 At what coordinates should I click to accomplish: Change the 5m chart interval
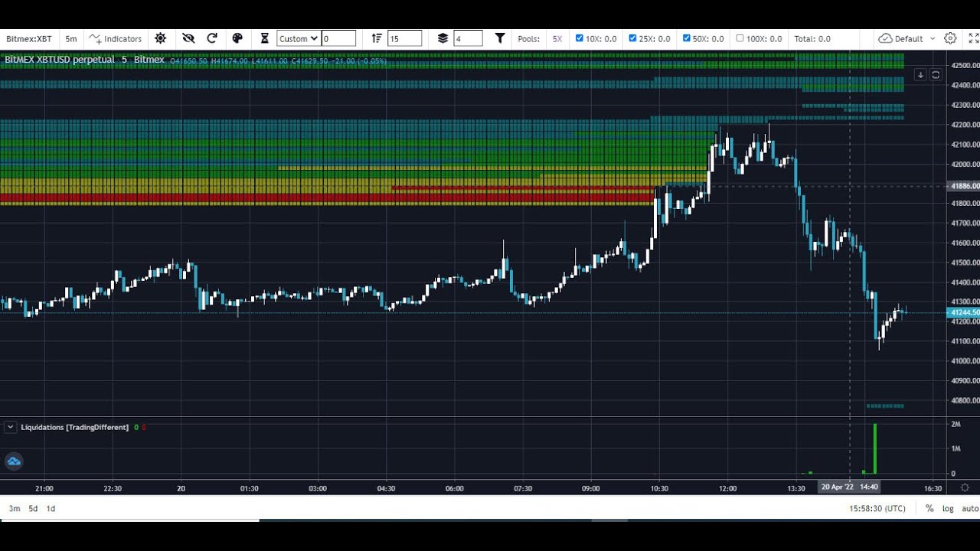(71, 38)
